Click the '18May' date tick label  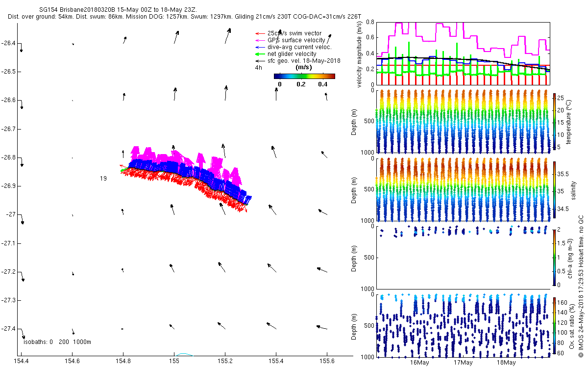(x=506, y=363)
